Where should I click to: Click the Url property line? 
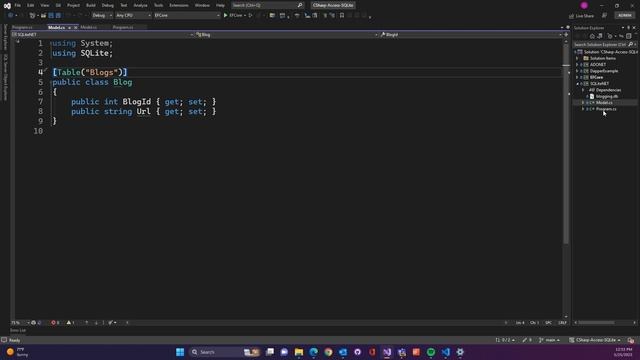(143, 111)
